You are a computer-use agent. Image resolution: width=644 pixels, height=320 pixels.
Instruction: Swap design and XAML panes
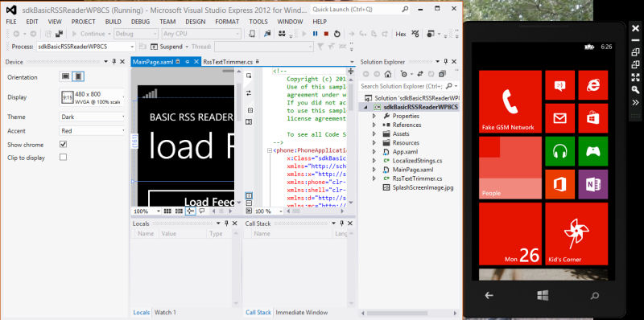click(x=249, y=93)
